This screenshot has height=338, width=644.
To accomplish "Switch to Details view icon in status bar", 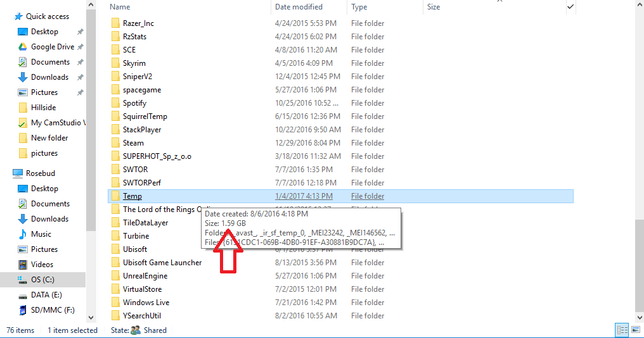I will 622,330.
